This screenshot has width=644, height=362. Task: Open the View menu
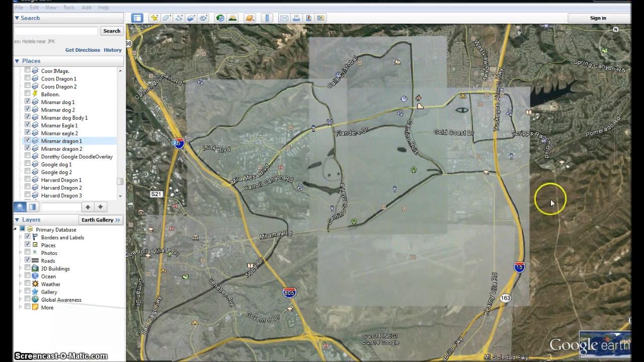(51, 8)
